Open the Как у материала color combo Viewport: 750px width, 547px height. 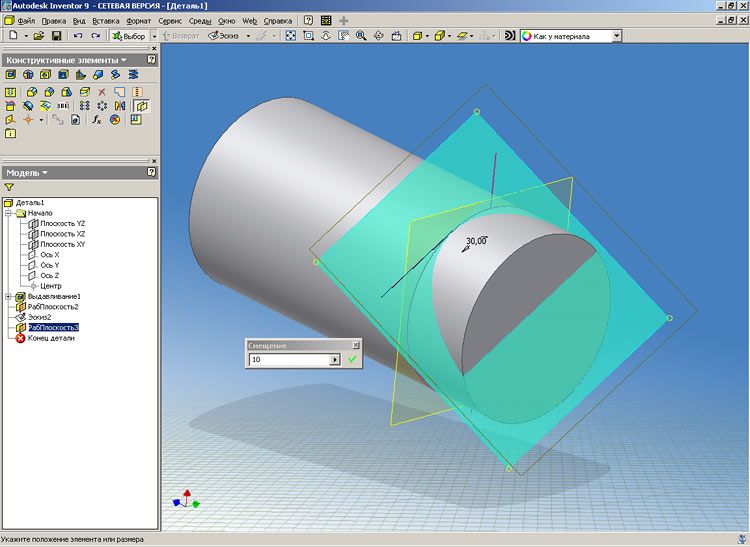click(617, 36)
